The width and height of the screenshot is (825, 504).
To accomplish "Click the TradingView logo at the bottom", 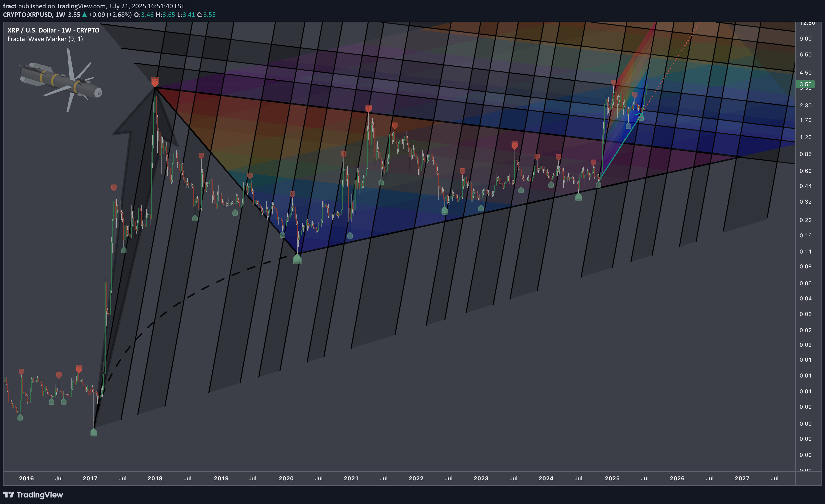I will (33, 495).
